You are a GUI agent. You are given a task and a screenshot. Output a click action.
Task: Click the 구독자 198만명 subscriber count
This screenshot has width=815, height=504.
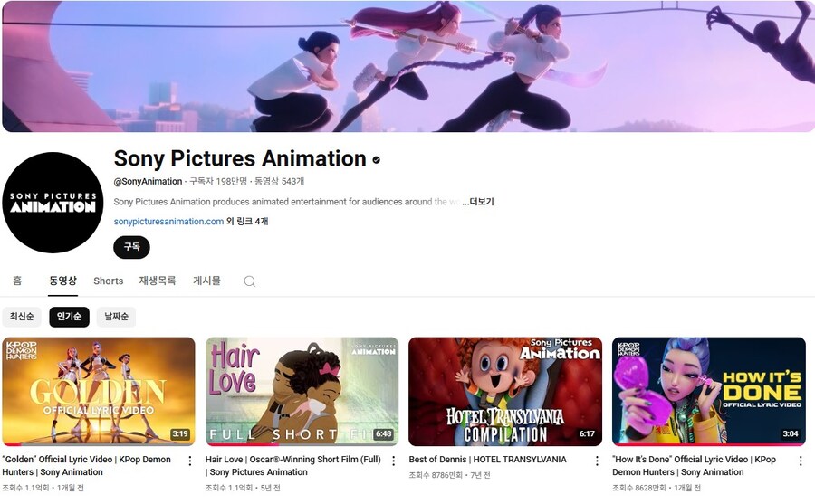[218, 181]
